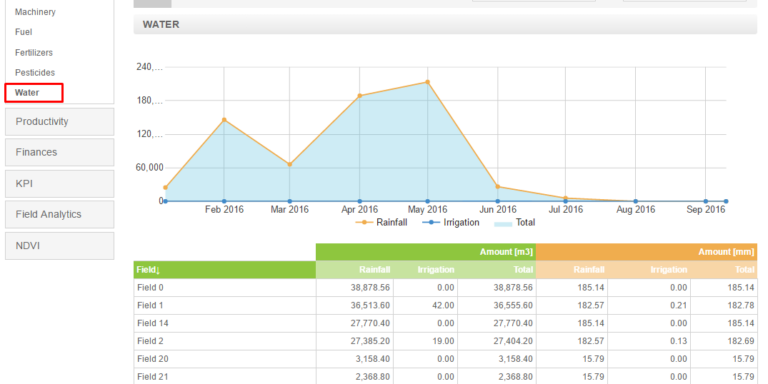
Task: Click the 0.13 irrigation mm cell
Action: coord(649,341)
